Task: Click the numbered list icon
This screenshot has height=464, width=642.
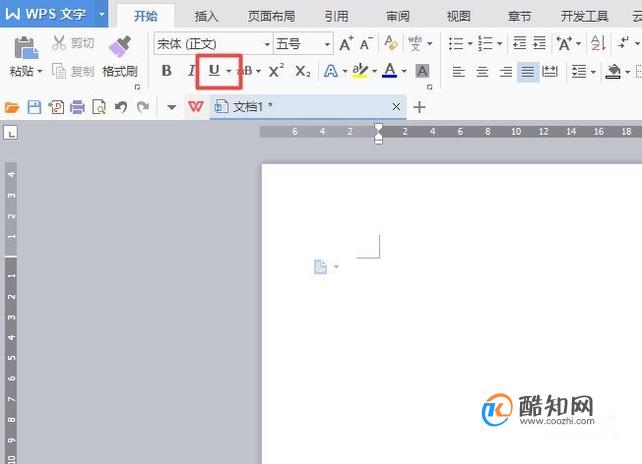Action: click(x=485, y=43)
